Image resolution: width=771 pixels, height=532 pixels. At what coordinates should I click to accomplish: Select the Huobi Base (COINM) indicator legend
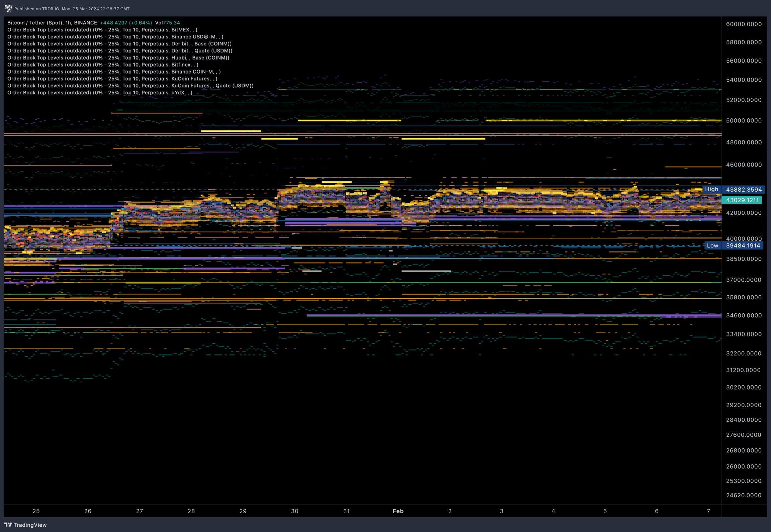[118, 58]
